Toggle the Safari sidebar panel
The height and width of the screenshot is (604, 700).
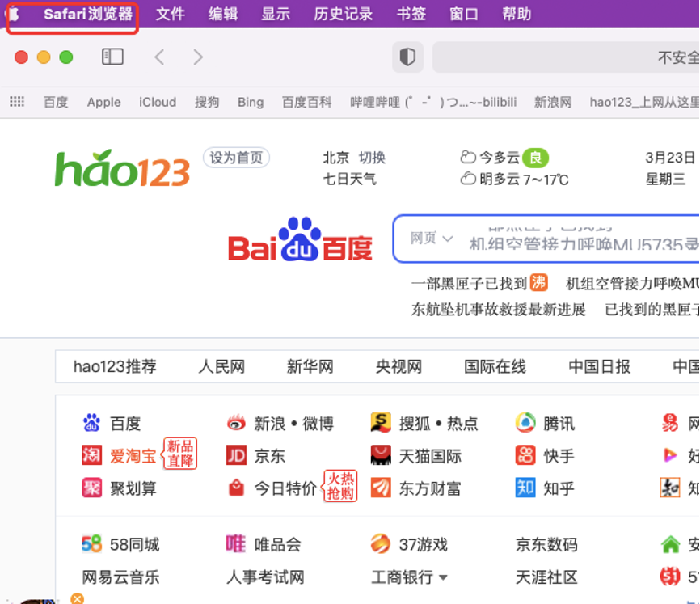click(x=112, y=57)
